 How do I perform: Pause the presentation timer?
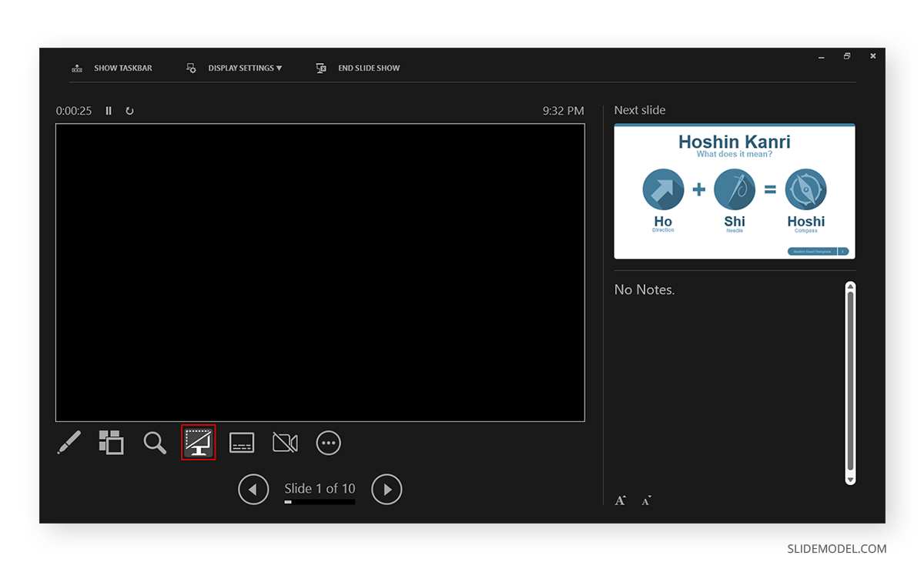pos(109,111)
